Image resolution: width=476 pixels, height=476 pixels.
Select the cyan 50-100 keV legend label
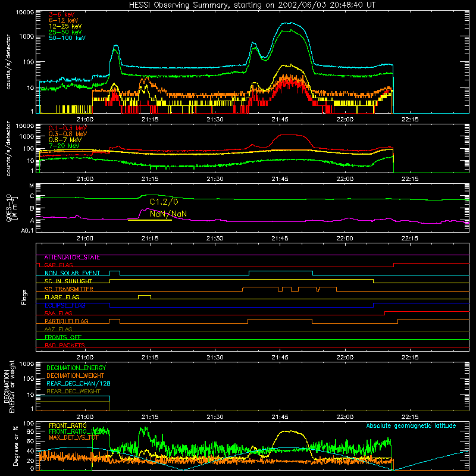pyautogui.click(x=67, y=38)
